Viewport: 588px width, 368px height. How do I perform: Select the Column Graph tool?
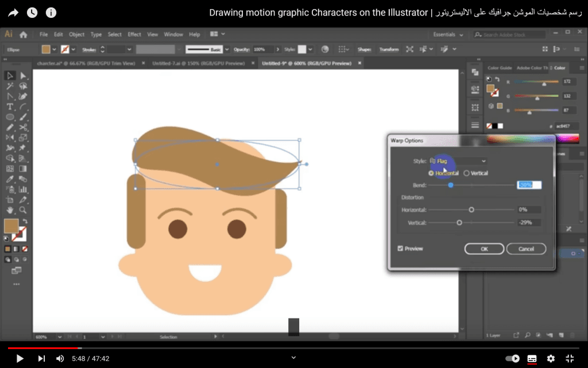pos(23,189)
